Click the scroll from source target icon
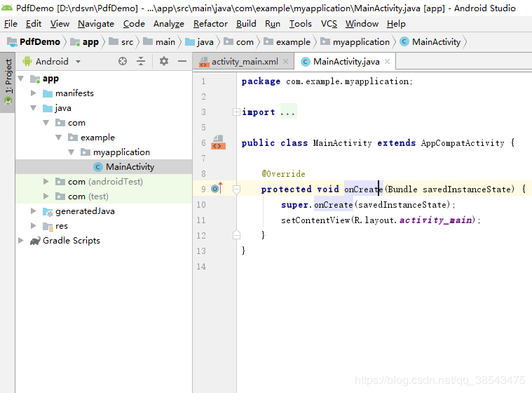The width and height of the screenshot is (532, 393). point(123,61)
